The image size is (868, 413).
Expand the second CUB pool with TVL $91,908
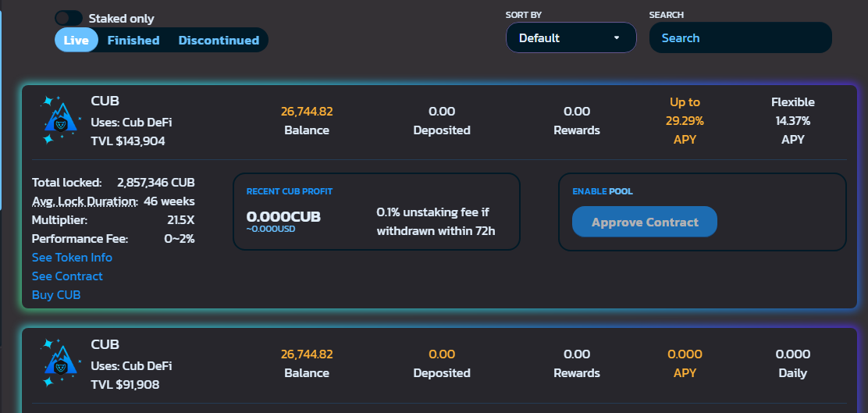pyautogui.click(x=439, y=365)
